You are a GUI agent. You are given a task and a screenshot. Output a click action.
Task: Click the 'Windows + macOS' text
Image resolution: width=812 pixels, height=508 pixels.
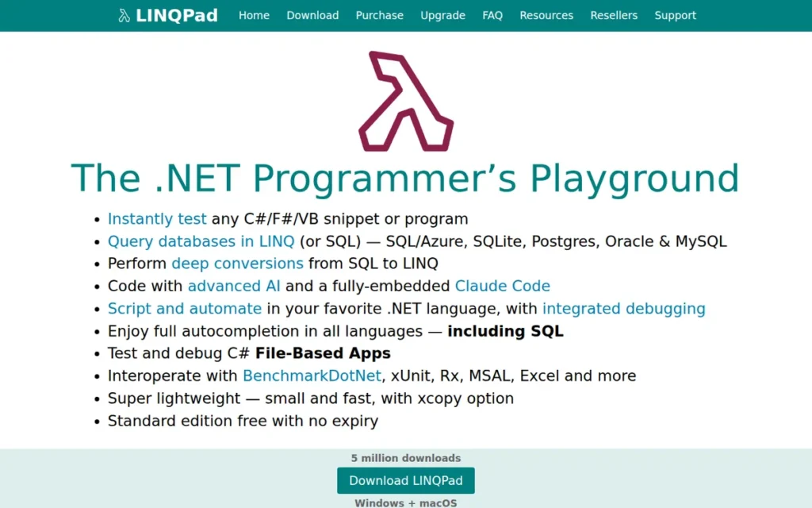(406, 502)
